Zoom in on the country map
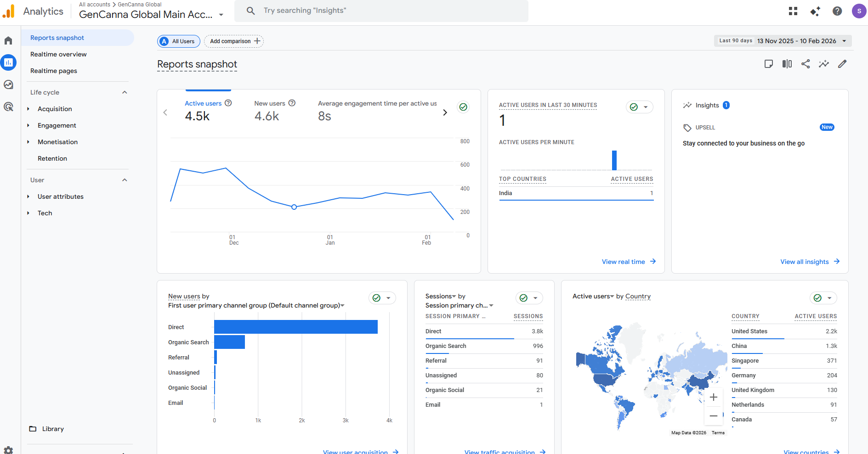Screen dimensions: 868x454 (713, 397)
